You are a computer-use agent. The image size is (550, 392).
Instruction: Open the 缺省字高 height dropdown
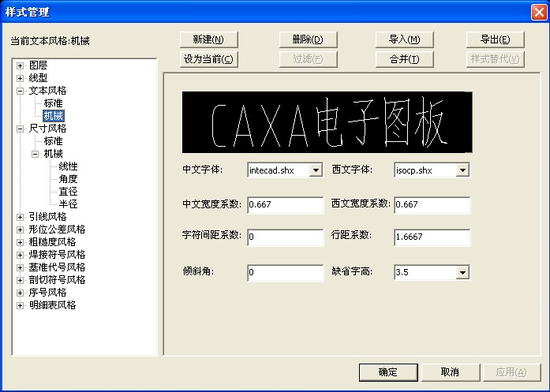click(x=462, y=272)
